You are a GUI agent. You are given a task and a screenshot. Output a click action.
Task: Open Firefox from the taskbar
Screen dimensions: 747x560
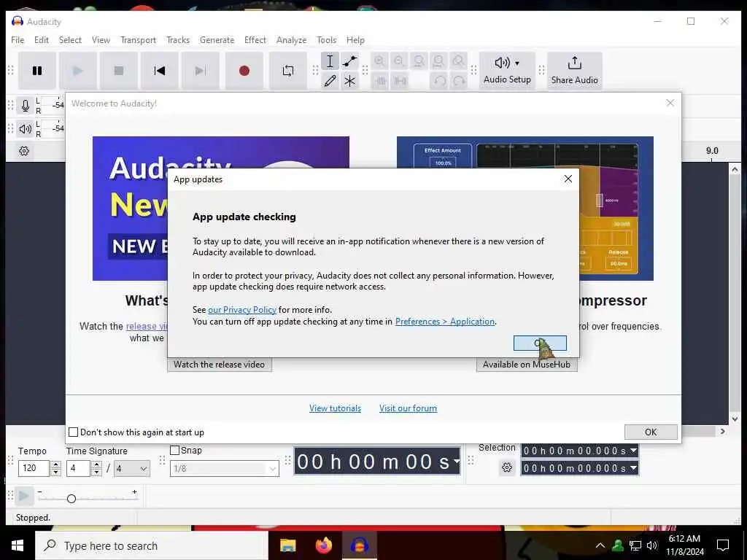(x=323, y=545)
